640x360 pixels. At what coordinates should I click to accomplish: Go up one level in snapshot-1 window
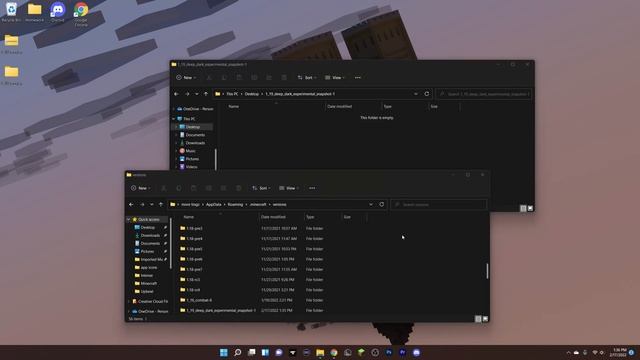pos(206,94)
